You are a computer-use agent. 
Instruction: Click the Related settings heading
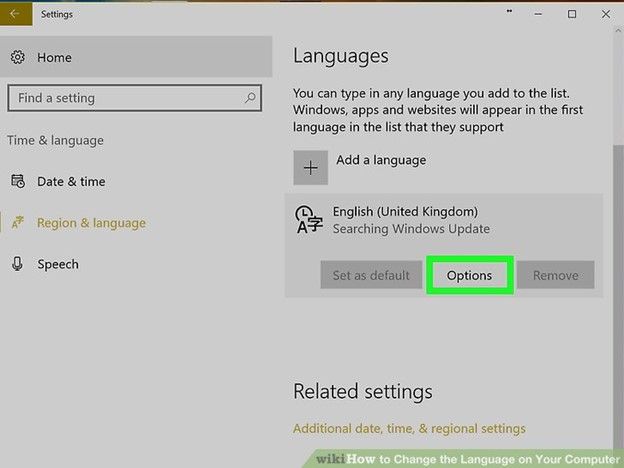click(x=363, y=392)
